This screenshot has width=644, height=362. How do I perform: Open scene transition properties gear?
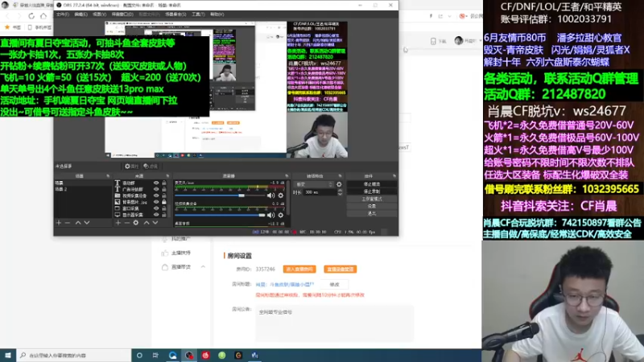339,184
